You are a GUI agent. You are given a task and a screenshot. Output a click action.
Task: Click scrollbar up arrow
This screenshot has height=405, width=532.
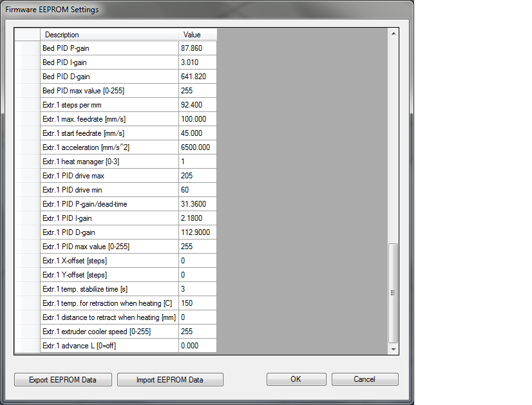394,33
